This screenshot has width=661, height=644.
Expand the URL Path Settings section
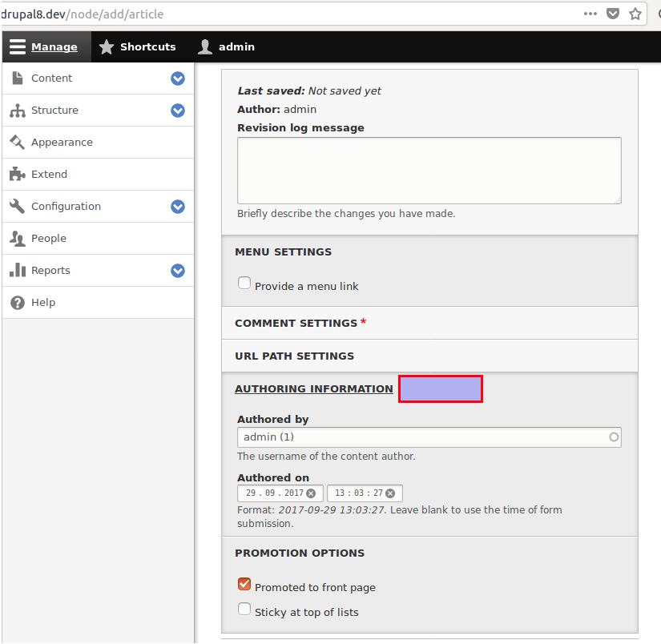[294, 356]
